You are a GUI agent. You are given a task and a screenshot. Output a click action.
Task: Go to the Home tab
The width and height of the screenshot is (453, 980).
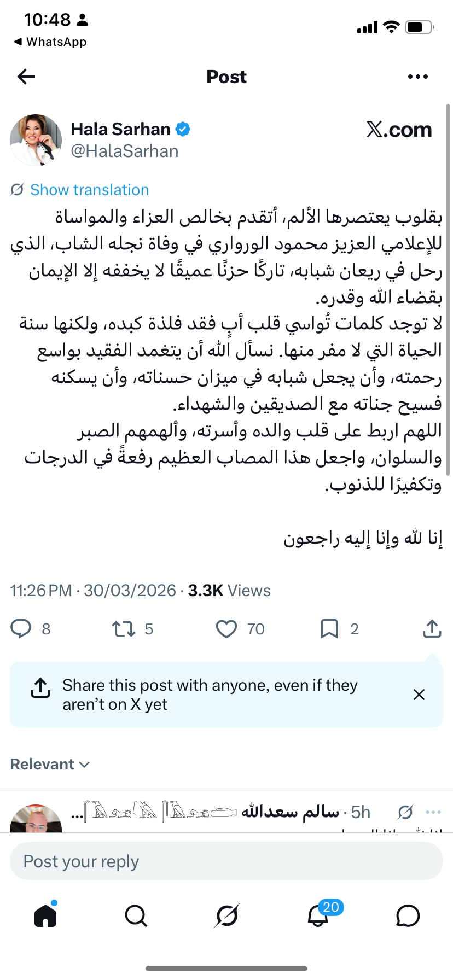tap(45, 915)
